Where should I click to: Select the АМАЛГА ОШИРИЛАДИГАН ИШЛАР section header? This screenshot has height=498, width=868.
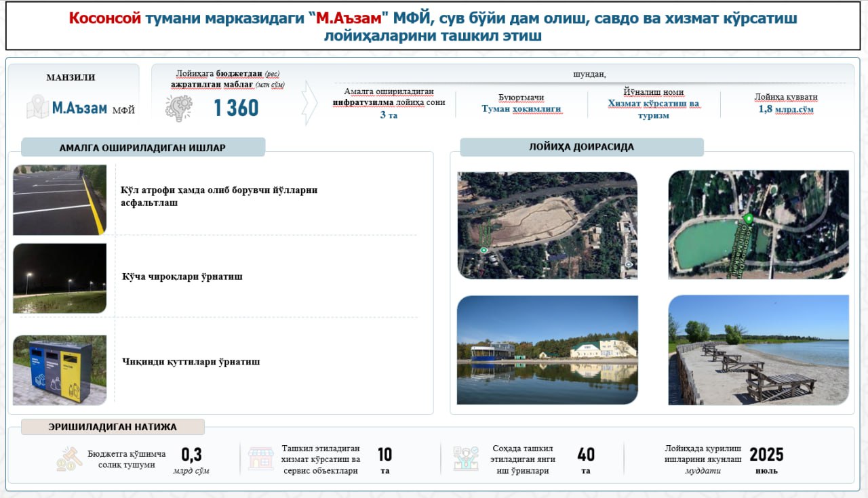pos(142,147)
